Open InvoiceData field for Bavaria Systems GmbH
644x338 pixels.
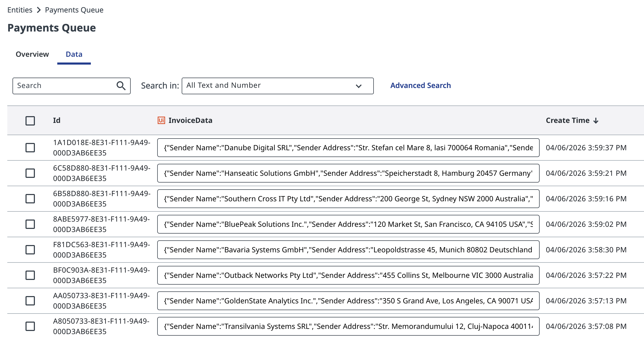pyautogui.click(x=348, y=250)
